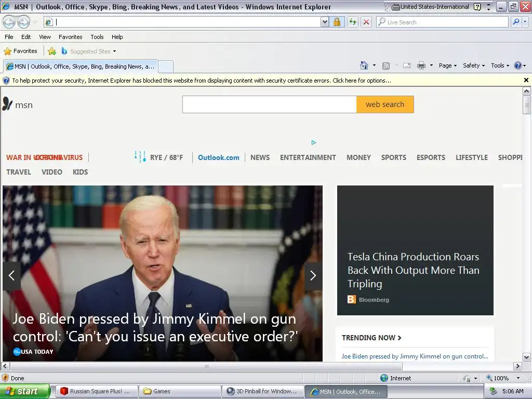Close the security information bar
This screenshot has width=532, height=399.
(x=526, y=80)
